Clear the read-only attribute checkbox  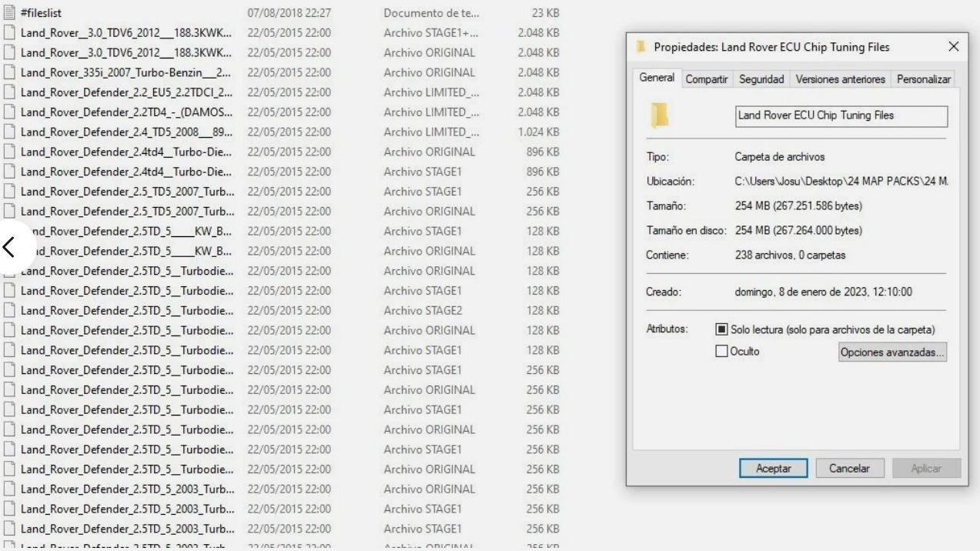point(722,329)
